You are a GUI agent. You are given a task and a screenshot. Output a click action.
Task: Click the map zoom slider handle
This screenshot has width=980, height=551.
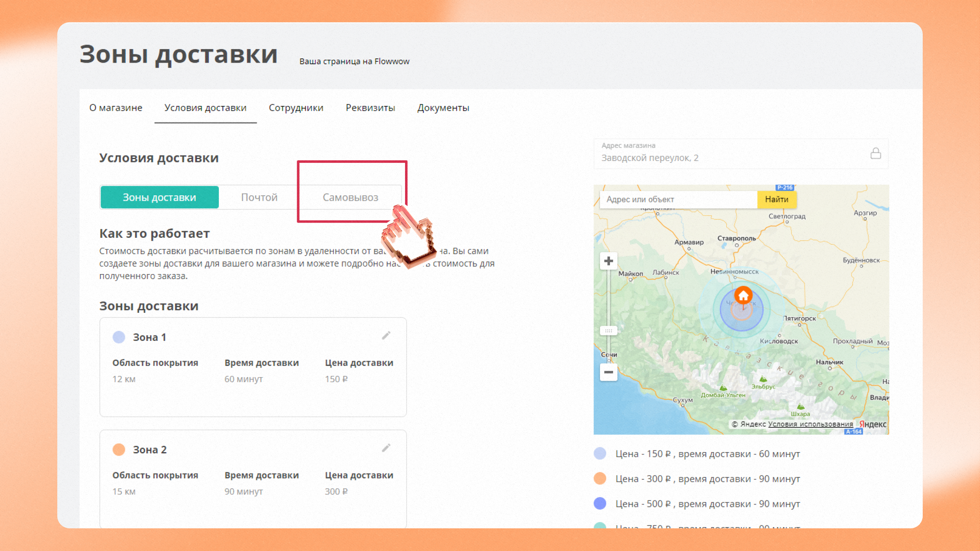click(x=608, y=331)
